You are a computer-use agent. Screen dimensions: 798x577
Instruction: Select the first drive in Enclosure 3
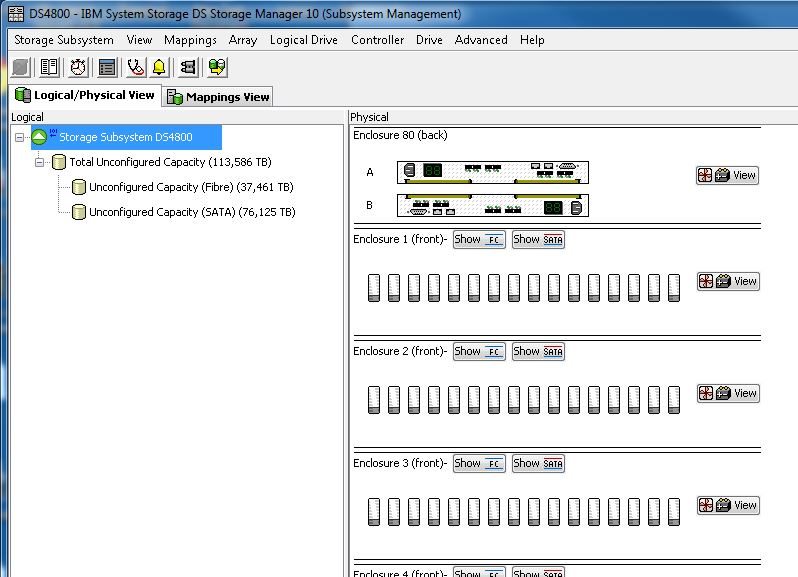374,511
